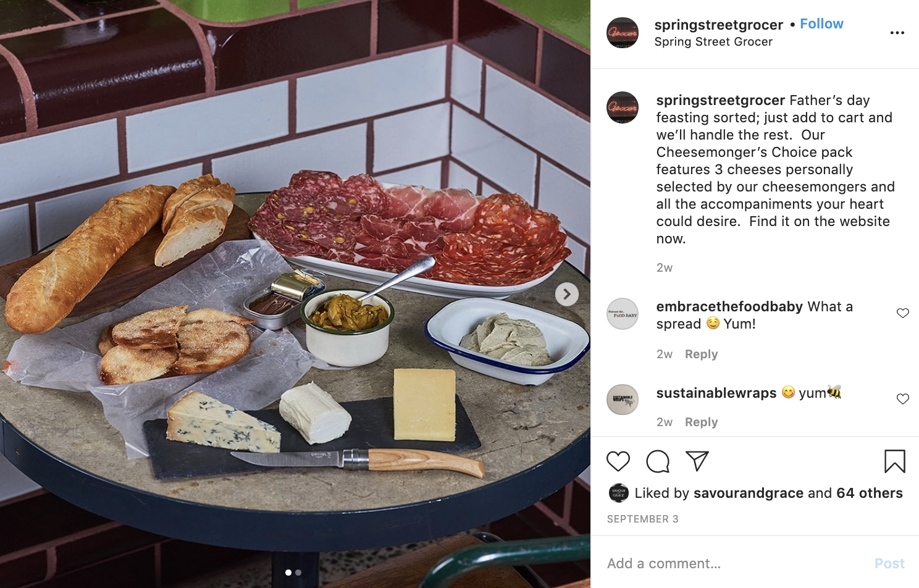Show the 64 others who liked
Image resolution: width=919 pixels, height=588 pixels.
869,493
